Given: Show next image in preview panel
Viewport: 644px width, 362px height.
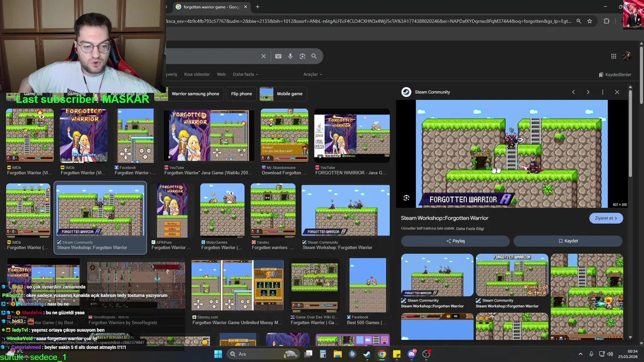Looking at the screenshot, I should [588, 92].
